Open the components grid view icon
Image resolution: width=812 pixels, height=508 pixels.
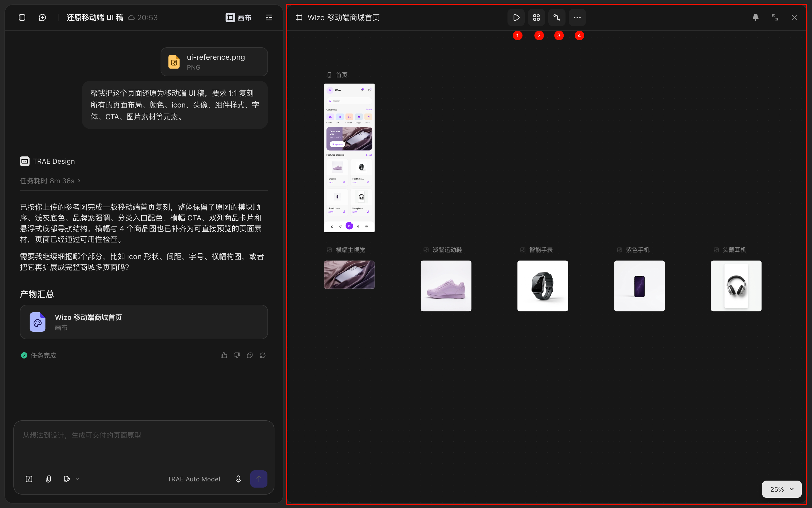point(536,17)
